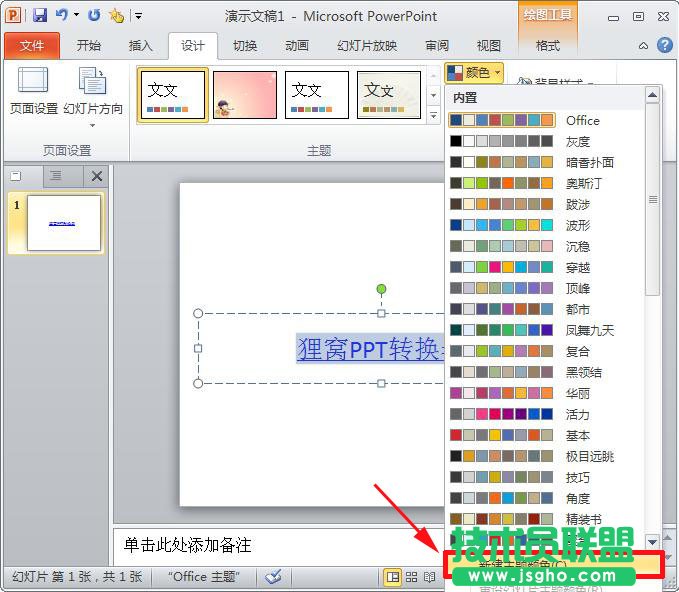Screen dimensions: 679x592
Task: Switch to the 插入 ribbon tab
Action: point(140,45)
